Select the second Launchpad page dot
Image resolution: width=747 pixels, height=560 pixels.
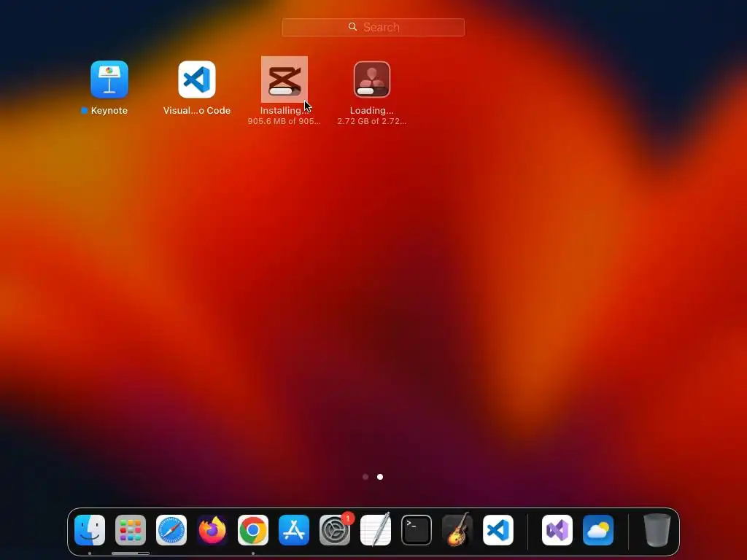pyautogui.click(x=380, y=477)
